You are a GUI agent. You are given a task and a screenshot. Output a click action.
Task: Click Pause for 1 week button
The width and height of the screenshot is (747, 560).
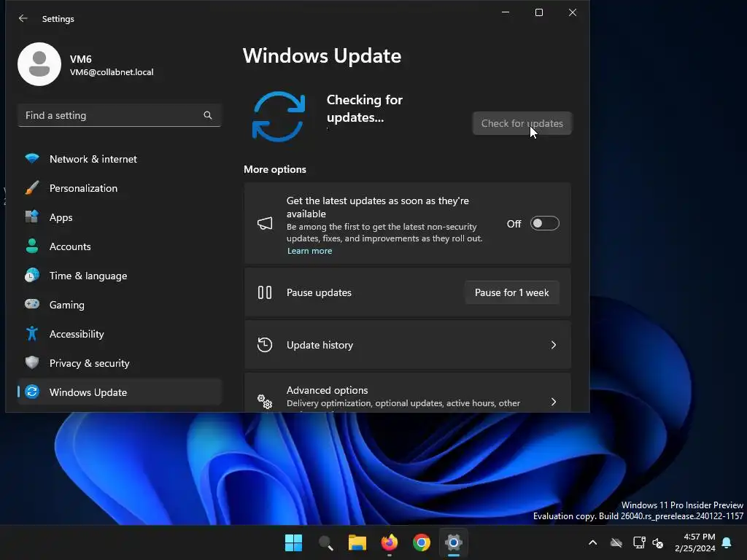click(511, 292)
